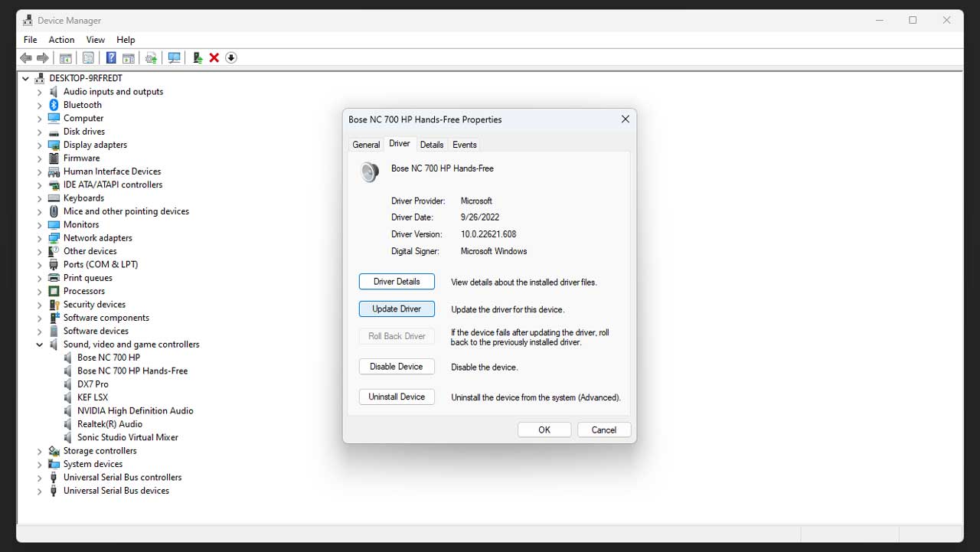Expand Audio inputs and outputs
The height and width of the screenshot is (552, 980).
click(x=40, y=92)
